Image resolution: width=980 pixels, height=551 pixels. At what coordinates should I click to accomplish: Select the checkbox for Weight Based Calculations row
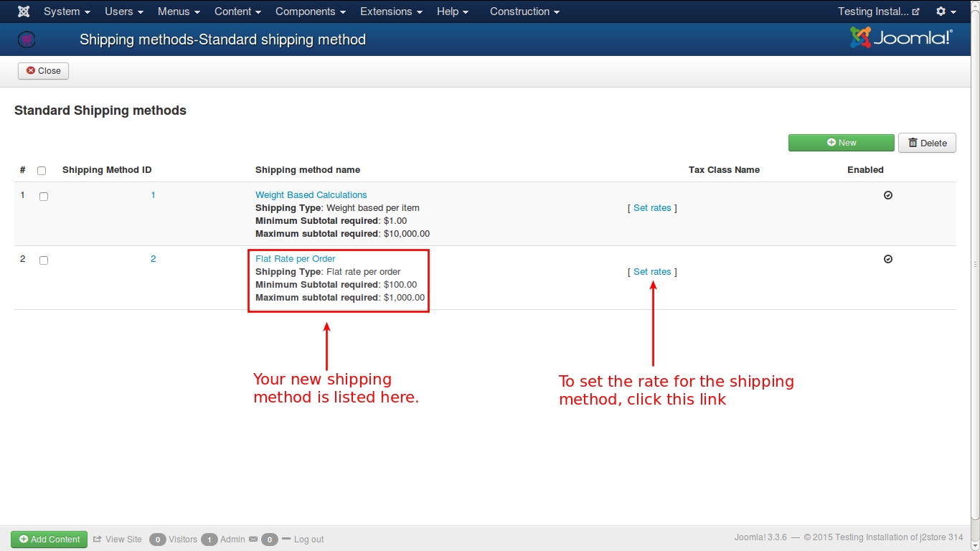44,197
